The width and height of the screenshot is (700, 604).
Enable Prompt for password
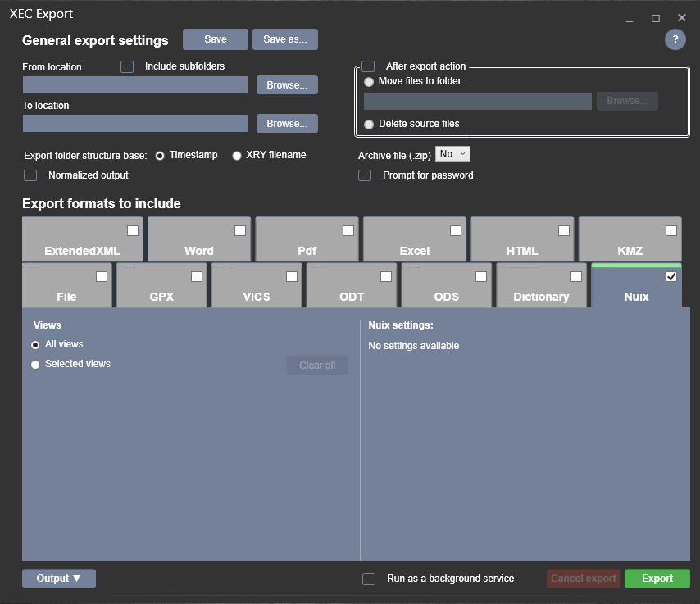coord(364,175)
